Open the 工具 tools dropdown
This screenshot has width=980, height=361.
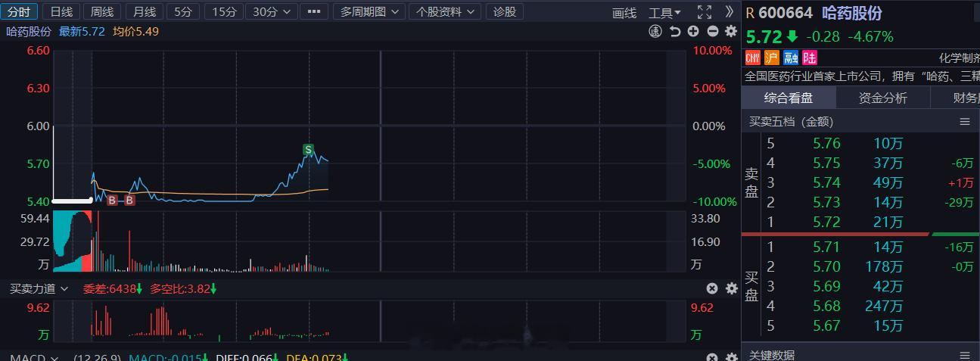[x=664, y=12]
